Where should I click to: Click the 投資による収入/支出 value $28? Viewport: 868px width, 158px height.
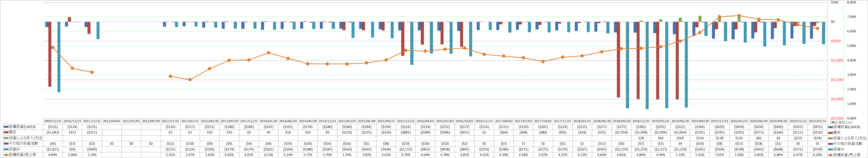tap(641, 138)
